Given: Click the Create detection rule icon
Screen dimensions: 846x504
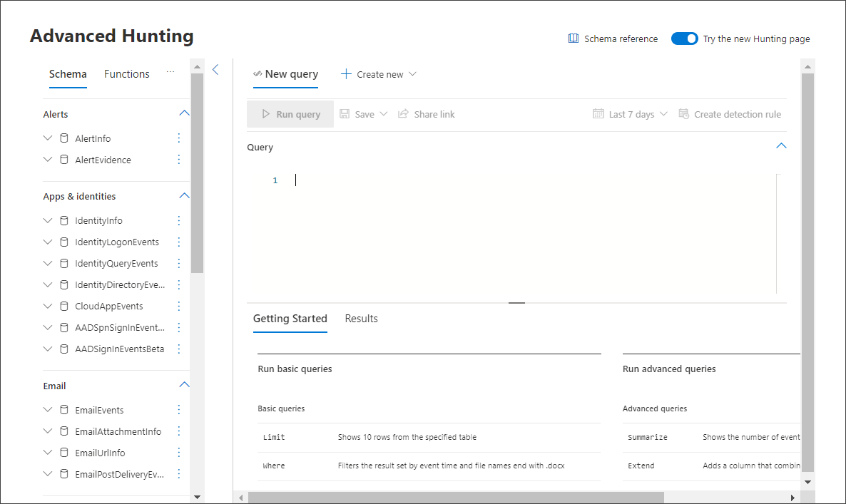Looking at the screenshot, I should click(684, 114).
